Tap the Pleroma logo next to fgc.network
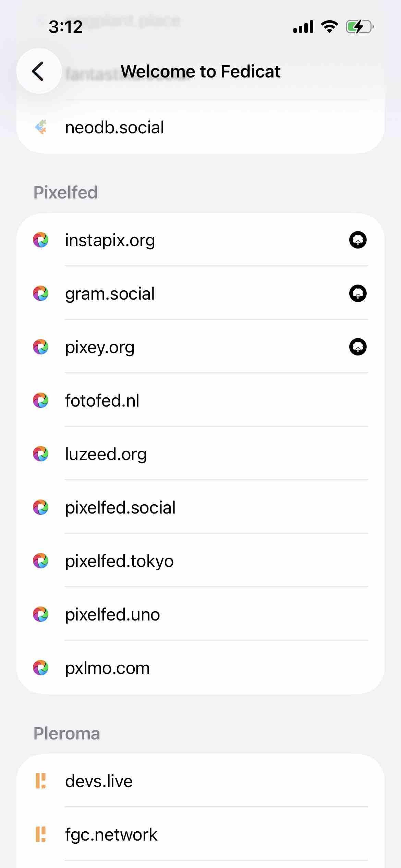 pyautogui.click(x=40, y=834)
